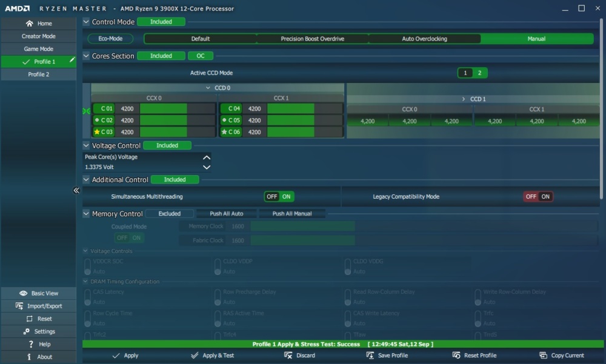
Task: Click the vertical scrollbar on right
Action: 601,110
